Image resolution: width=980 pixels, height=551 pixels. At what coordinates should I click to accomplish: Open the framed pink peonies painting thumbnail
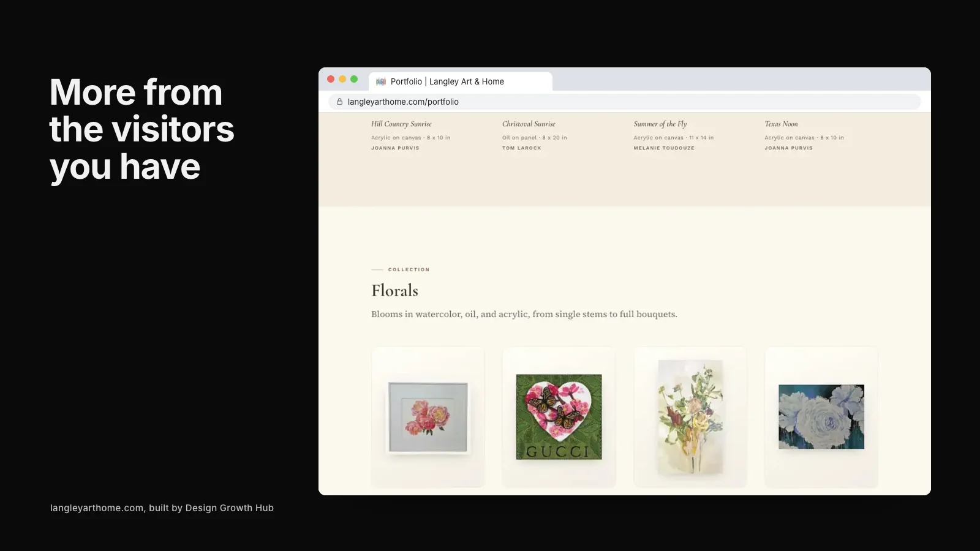tap(428, 417)
